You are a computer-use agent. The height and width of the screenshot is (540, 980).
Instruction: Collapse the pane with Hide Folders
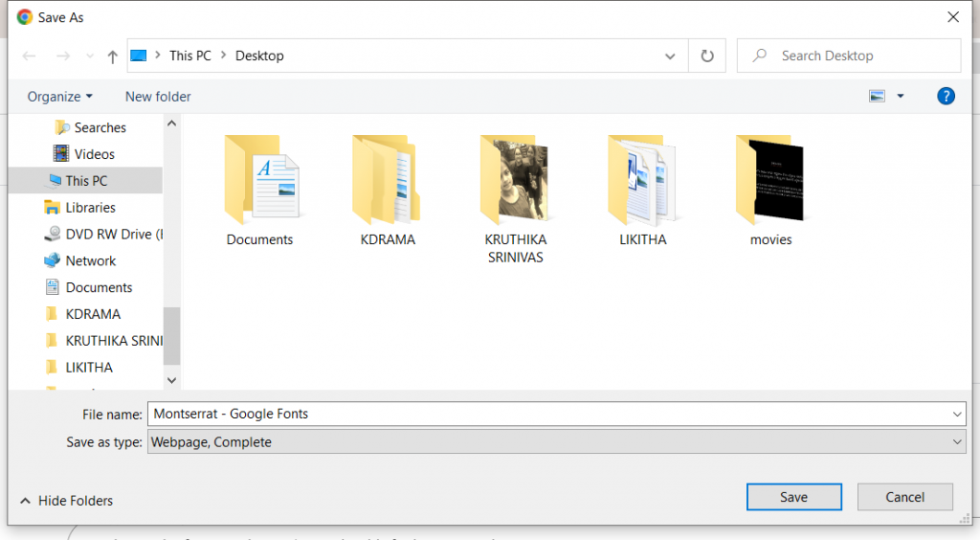click(66, 501)
